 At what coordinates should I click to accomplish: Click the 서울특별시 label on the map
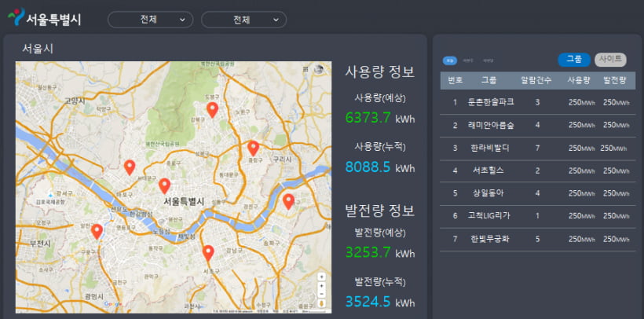click(184, 201)
